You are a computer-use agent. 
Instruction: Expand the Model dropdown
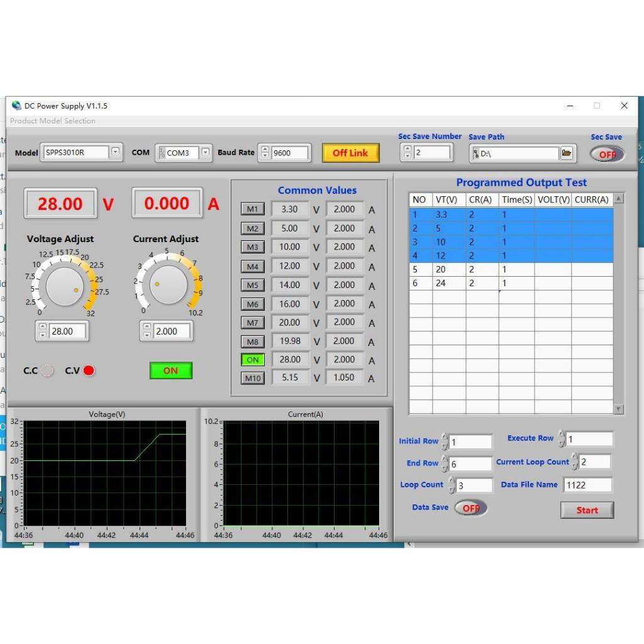[116, 152]
